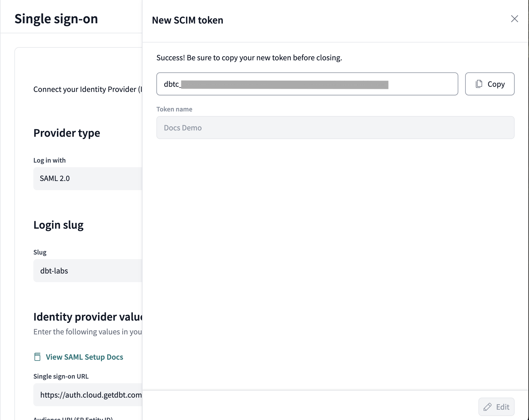Viewport: 529px width, 420px height.
Task: Click the generated dbtc_ token field
Action: point(307,84)
